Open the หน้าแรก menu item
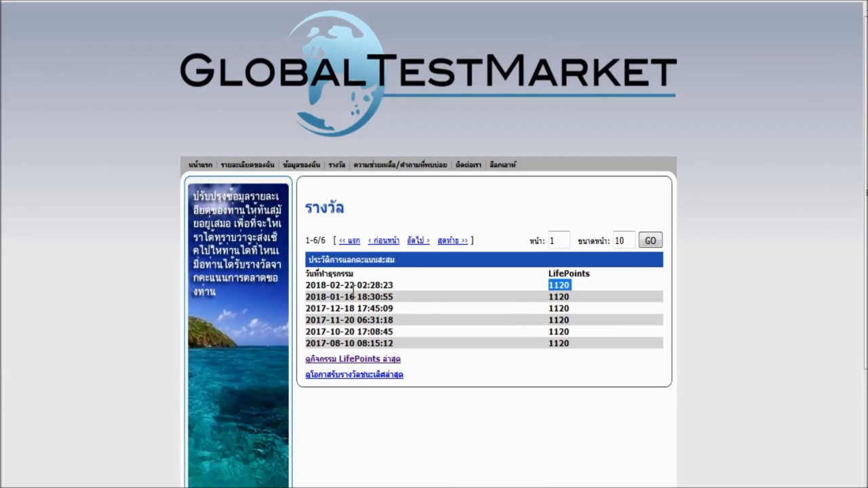The height and width of the screenshot is (488, 868). (x=200, y=165)
